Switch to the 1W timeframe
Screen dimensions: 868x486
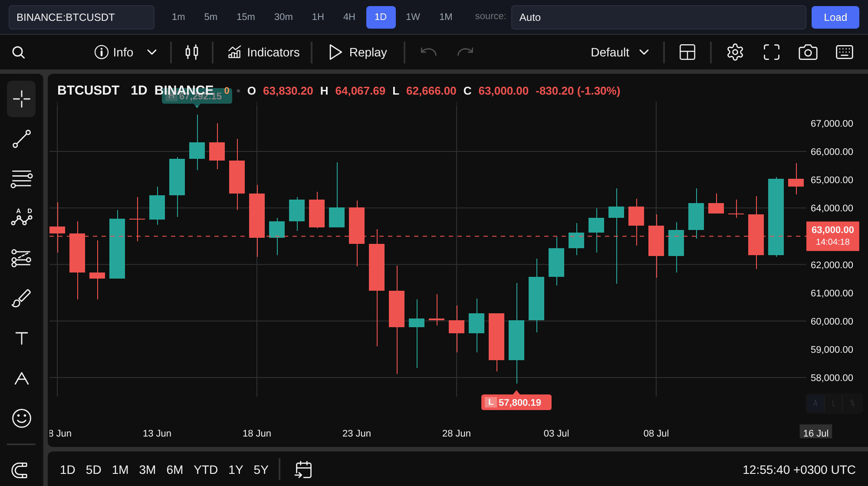coord(413,17)
